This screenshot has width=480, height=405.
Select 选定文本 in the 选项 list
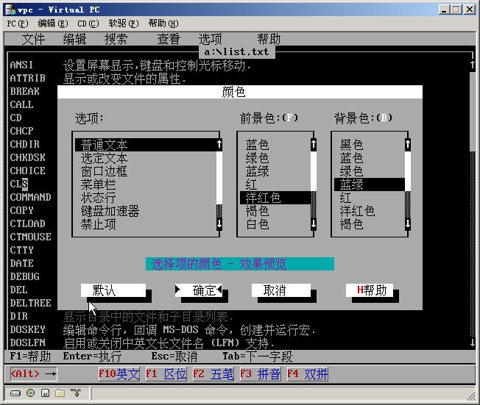tap(145, 158)
